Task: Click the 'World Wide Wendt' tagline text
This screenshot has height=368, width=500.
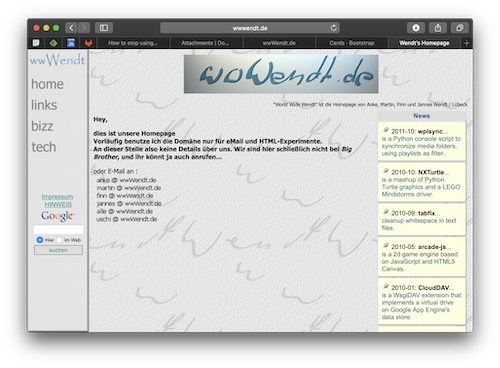Action: [x=370, y=104]
